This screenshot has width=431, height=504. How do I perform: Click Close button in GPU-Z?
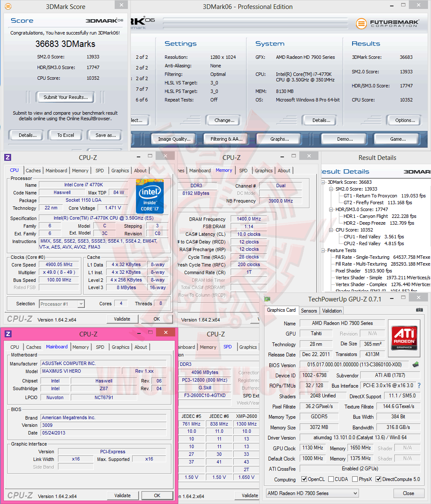(408, 493)
